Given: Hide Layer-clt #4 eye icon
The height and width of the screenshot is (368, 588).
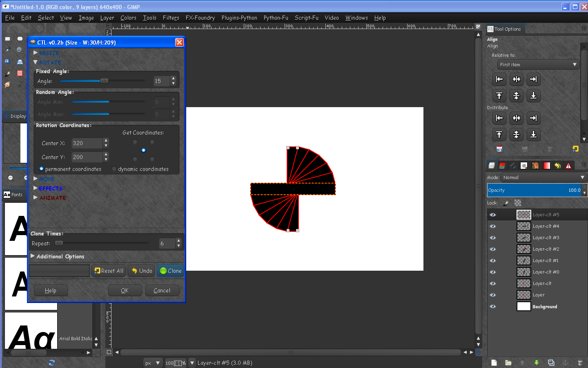Looking at the screenshot, I should pyautogui.click(x=493, y=226).
